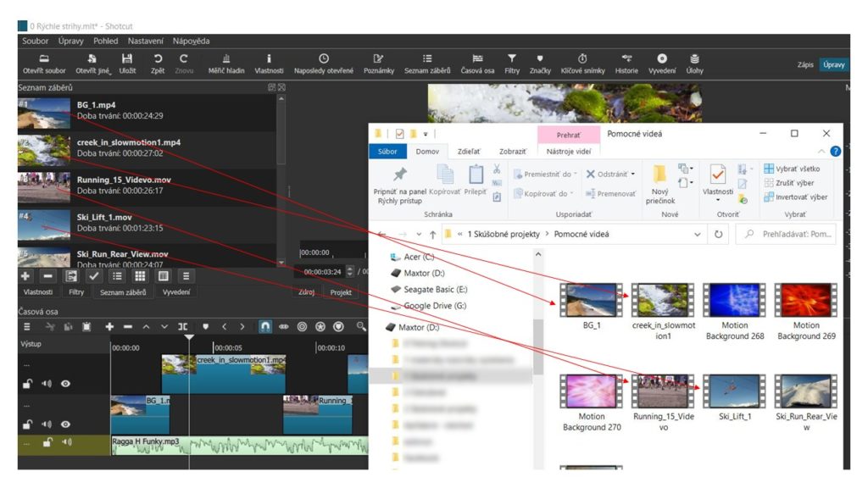Viewport: 868px width, 488px height.
Task: Open the 'Filtry' funnel icon in toolbar
Action: [512, 64]
